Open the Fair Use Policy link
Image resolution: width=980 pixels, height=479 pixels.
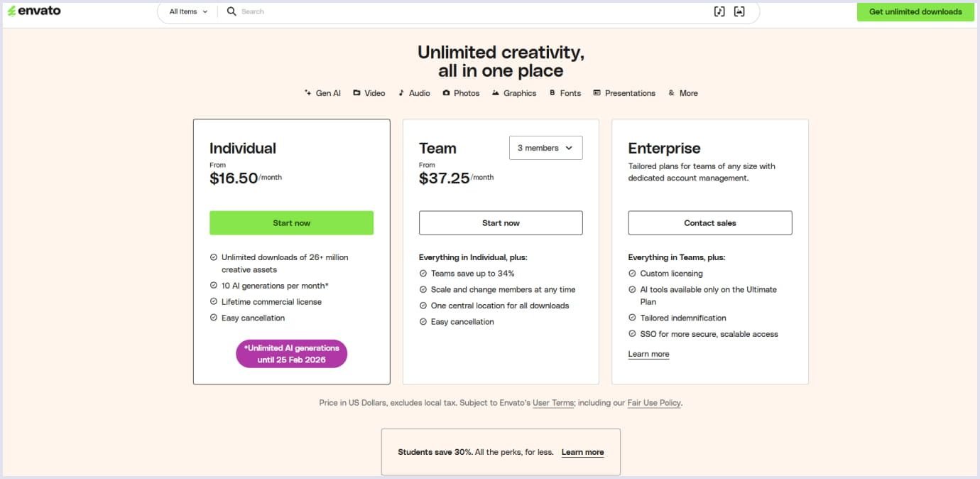pos(653,402)
